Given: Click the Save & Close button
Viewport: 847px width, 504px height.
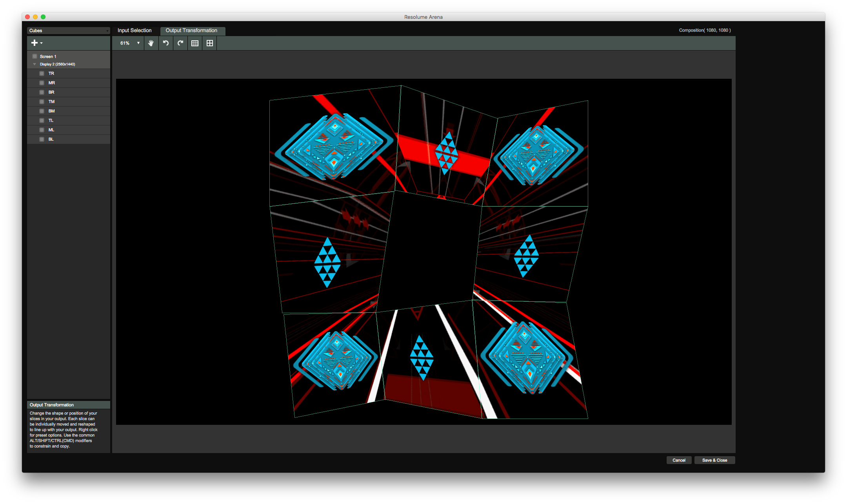Looking at the screenshot, I should click(714, 460).
